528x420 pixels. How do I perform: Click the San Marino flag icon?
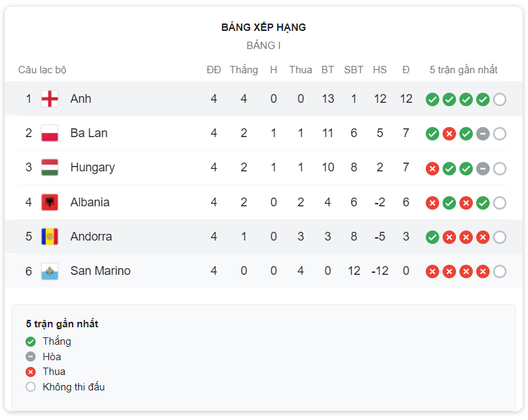[x=50, y=271]
